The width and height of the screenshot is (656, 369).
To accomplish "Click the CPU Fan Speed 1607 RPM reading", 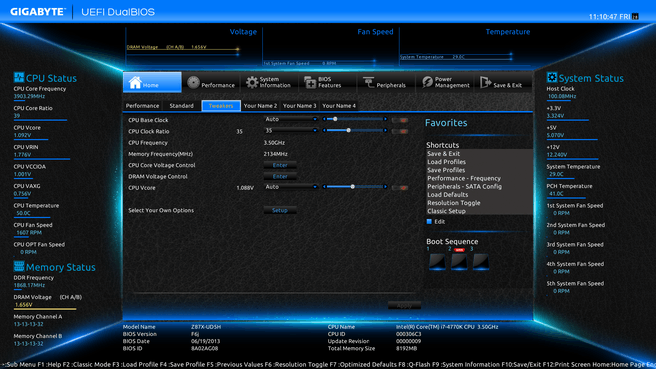I will (29, 233).
